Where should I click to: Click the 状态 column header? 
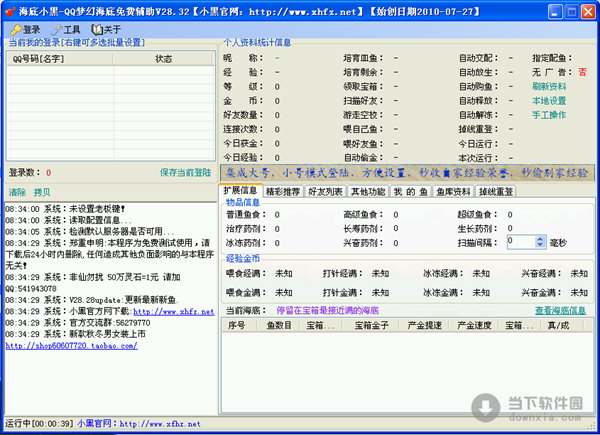[163, 59]
